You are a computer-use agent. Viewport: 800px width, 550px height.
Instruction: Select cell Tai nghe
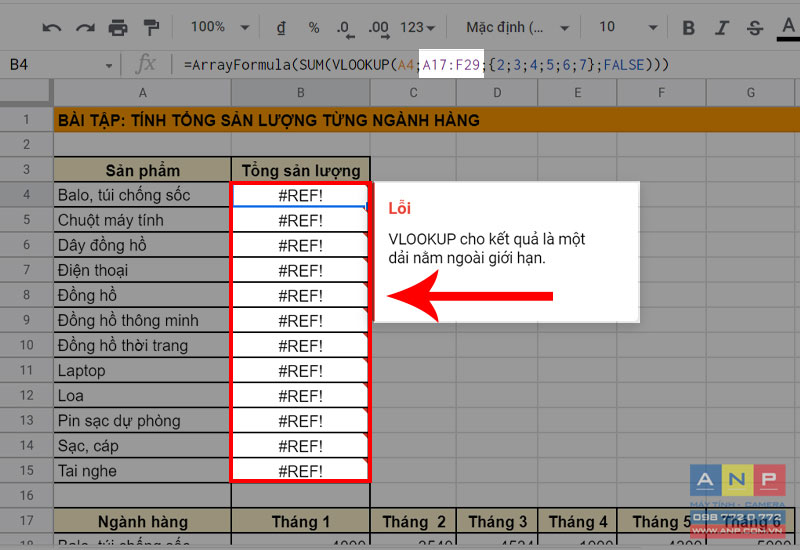(x=142, y=470)
